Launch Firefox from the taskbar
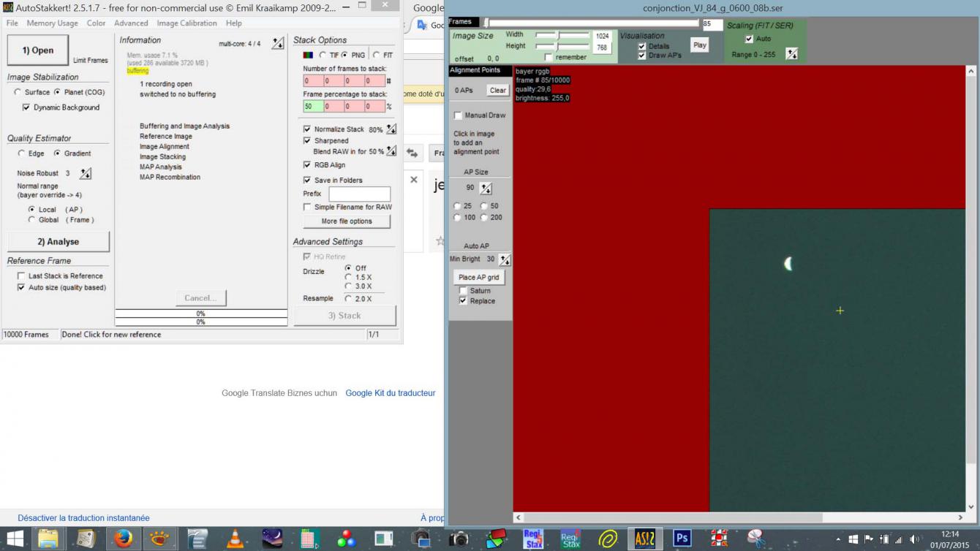Viewport: 980px width, 551px height. (123, 539)
